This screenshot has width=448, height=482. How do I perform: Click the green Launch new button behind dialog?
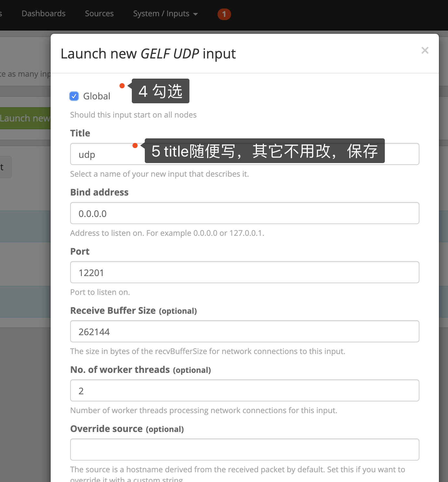point(25,118)
